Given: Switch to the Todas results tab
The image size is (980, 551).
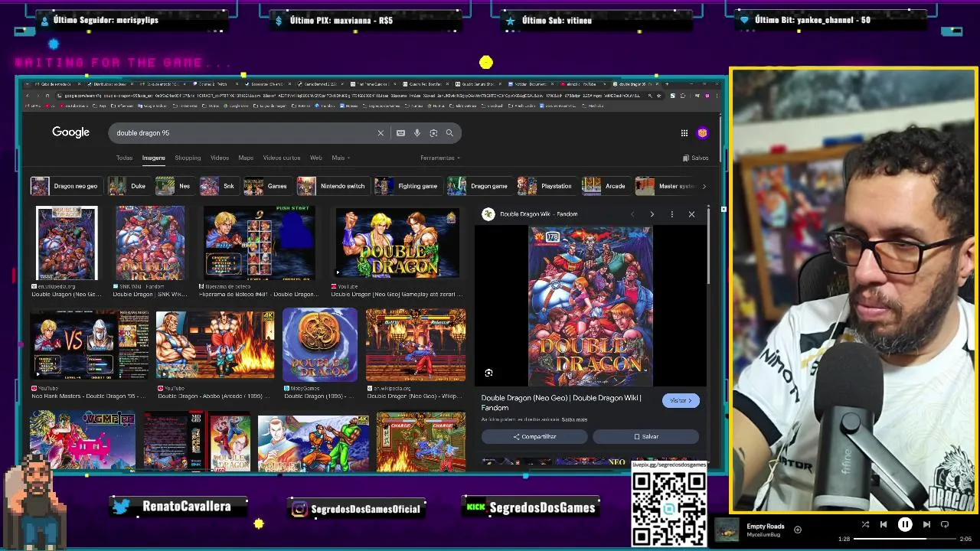Looking at the screenshot, I should point(124,158).
